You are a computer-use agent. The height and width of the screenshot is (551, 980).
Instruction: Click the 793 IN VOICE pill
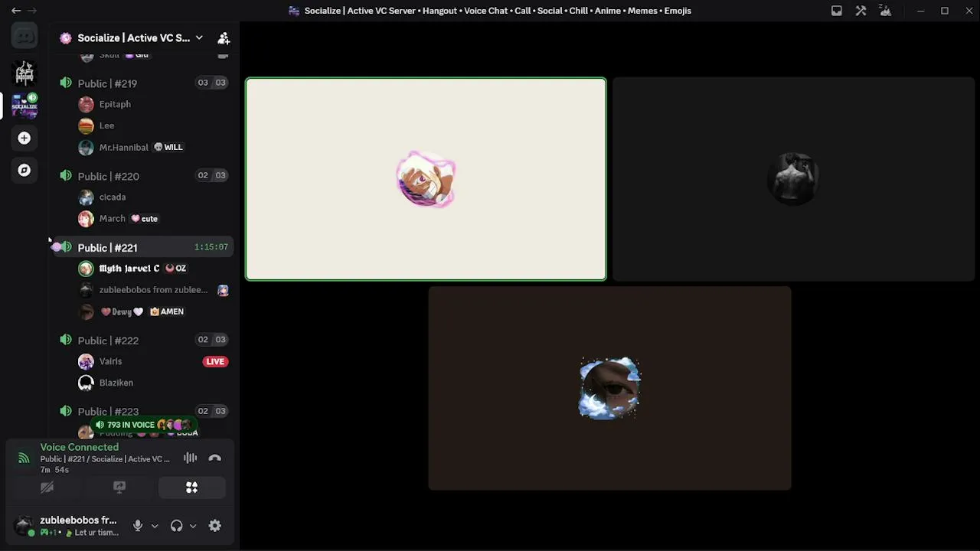(x=143, y=425)
